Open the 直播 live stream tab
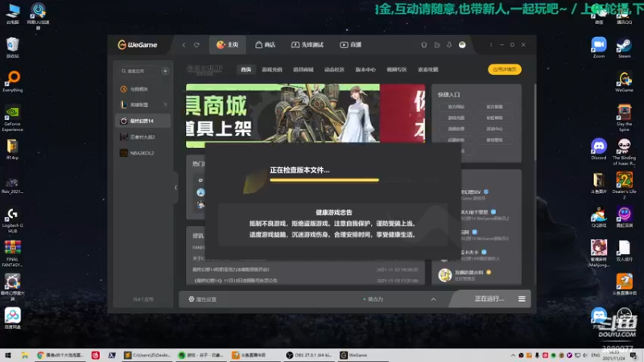 coord(350,45)
